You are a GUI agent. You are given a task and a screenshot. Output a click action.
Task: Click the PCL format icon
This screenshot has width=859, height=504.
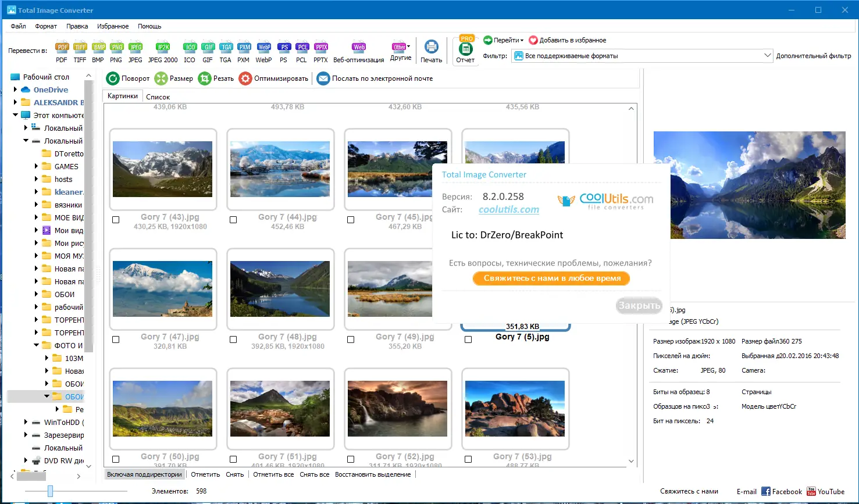coord(301,51)
